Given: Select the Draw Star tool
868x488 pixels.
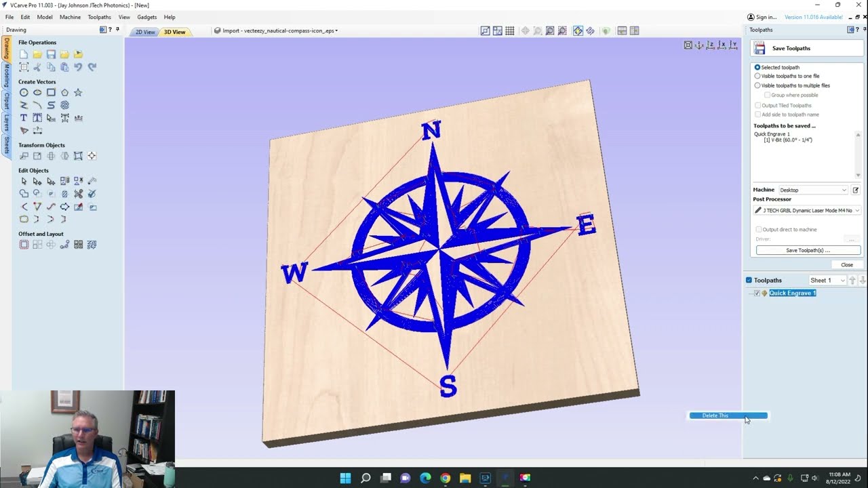Looking at the screenshot, I should 78,92.
